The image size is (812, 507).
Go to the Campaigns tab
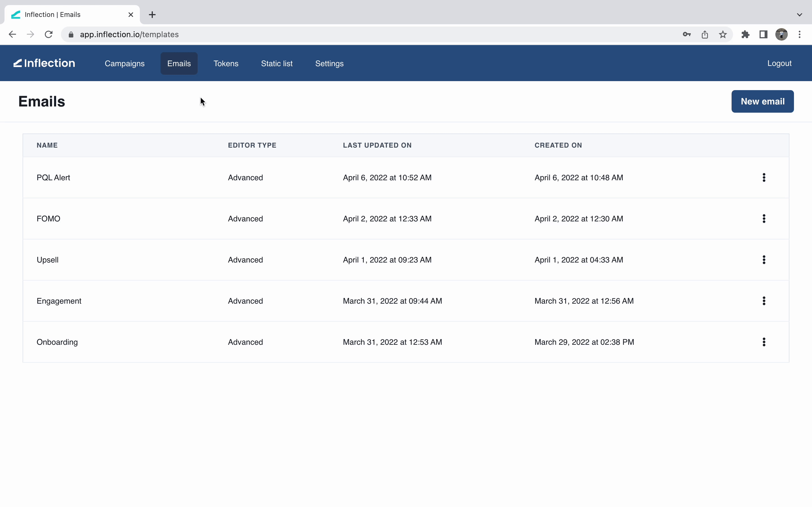point(125,63)
